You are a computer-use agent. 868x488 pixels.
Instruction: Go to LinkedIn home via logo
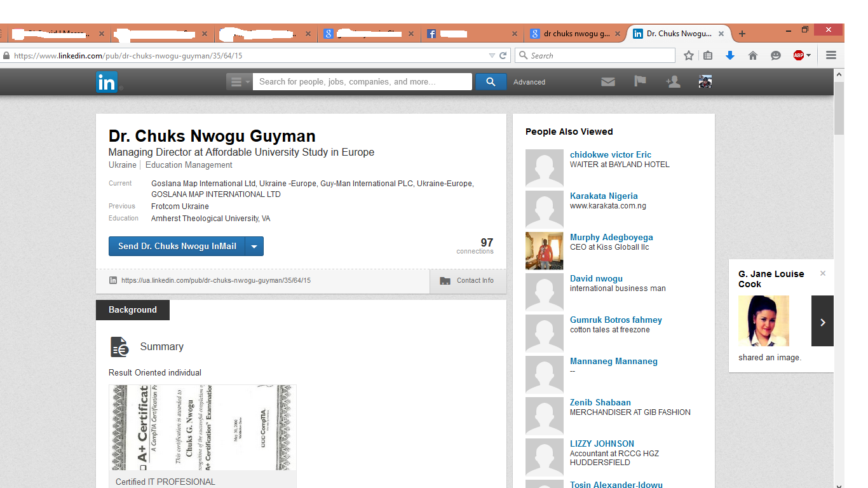[107, 82]
